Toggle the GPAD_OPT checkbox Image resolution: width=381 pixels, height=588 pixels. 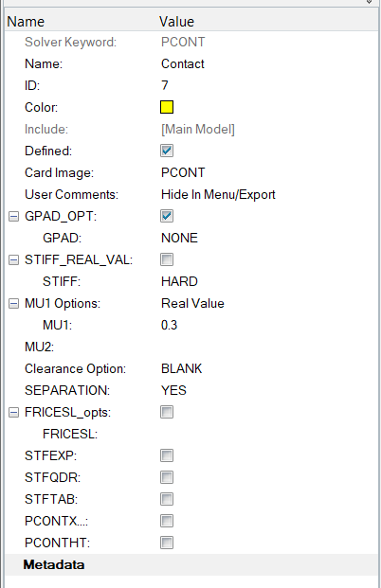(x=167, y=216)
